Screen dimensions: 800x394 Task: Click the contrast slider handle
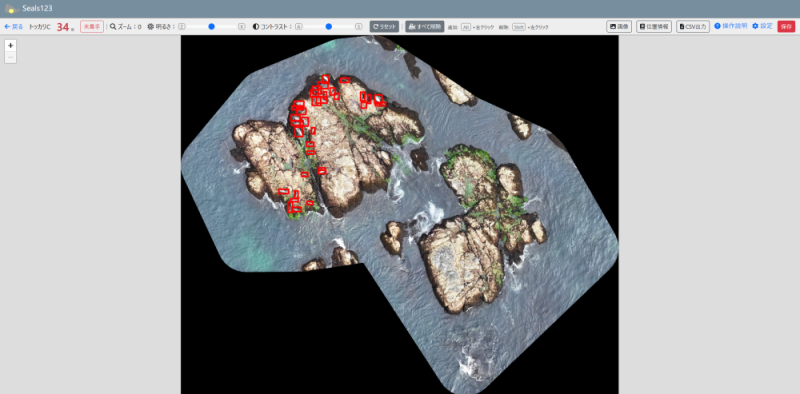click(329, 27)
